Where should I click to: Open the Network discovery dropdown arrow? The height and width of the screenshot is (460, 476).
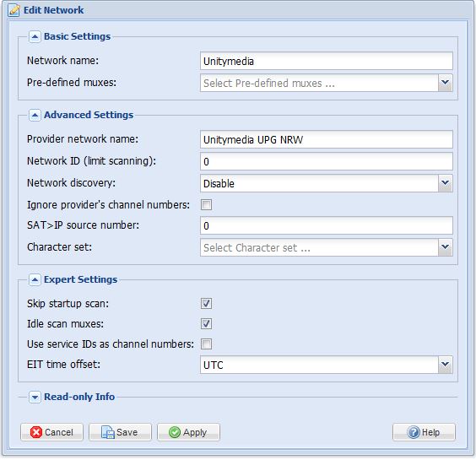pyautogui.click(x=445, y=183)
